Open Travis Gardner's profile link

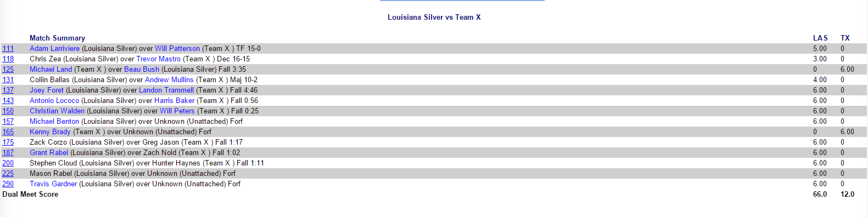coord(53,184)
